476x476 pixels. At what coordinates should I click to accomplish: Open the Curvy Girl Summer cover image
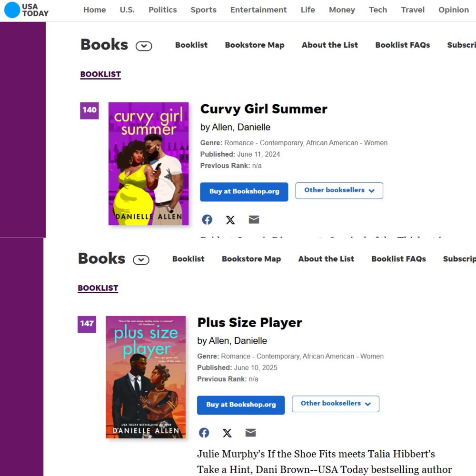click(149, 164)
